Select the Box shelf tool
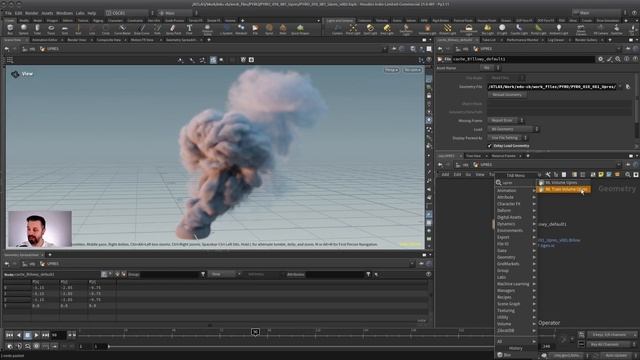 10,29
